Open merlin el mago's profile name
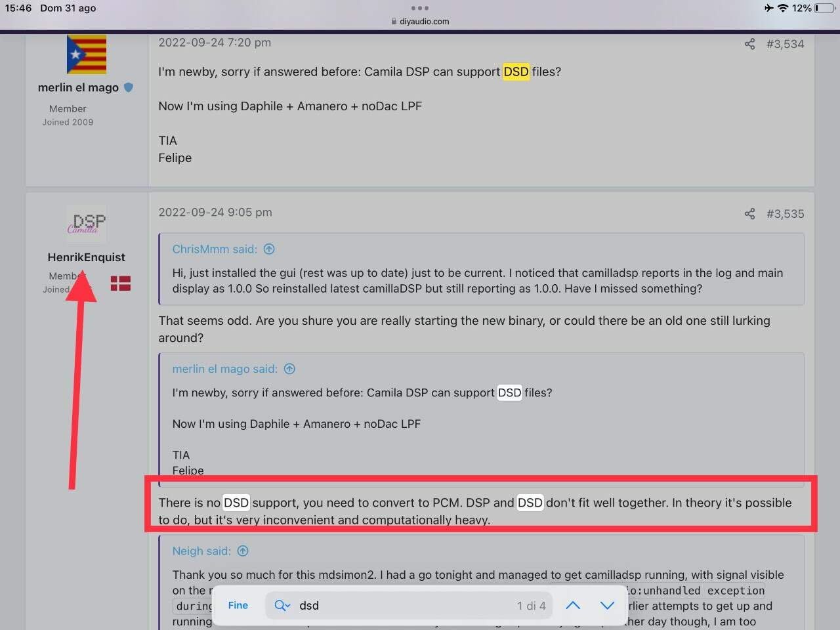Screen dimensions: 840x630 pyautogui.click(x=78, y=87)
